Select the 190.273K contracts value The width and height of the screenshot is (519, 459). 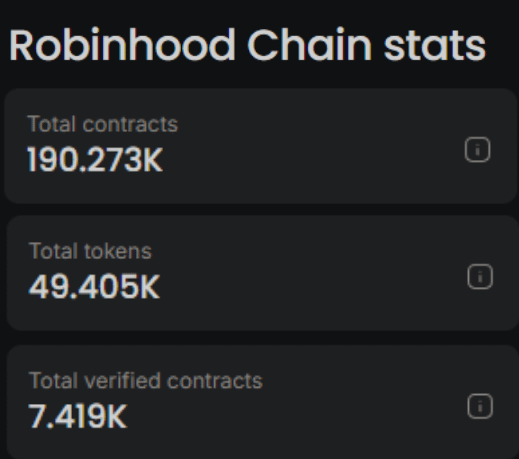(x=95, y=160)
